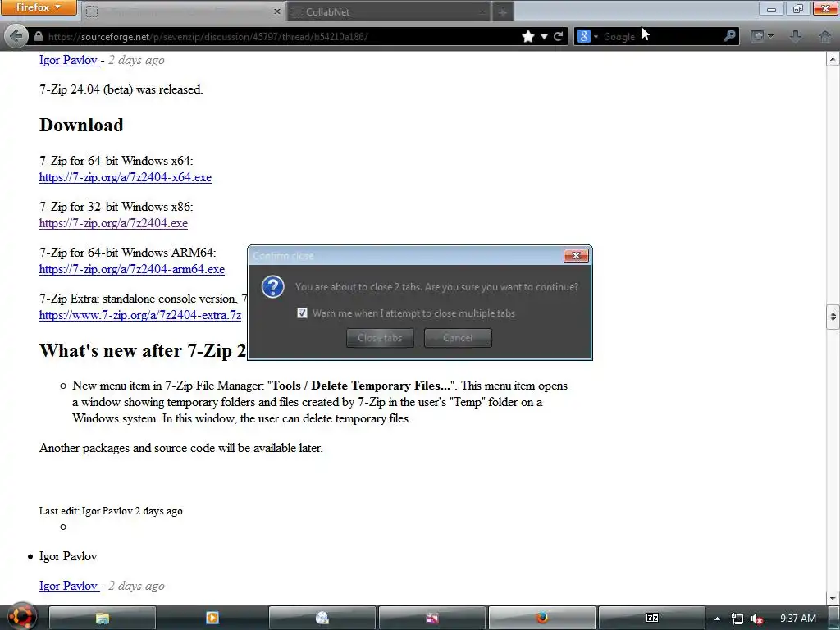The image size is (840, 630).
Task: Bookmark this page with the star icon
Action: click(528, 36)
